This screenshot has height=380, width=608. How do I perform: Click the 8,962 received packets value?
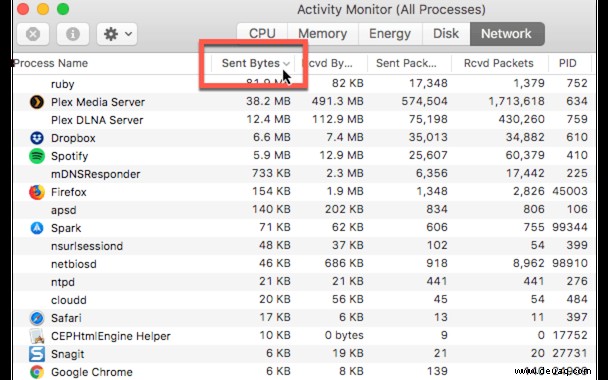click(529, 263)
